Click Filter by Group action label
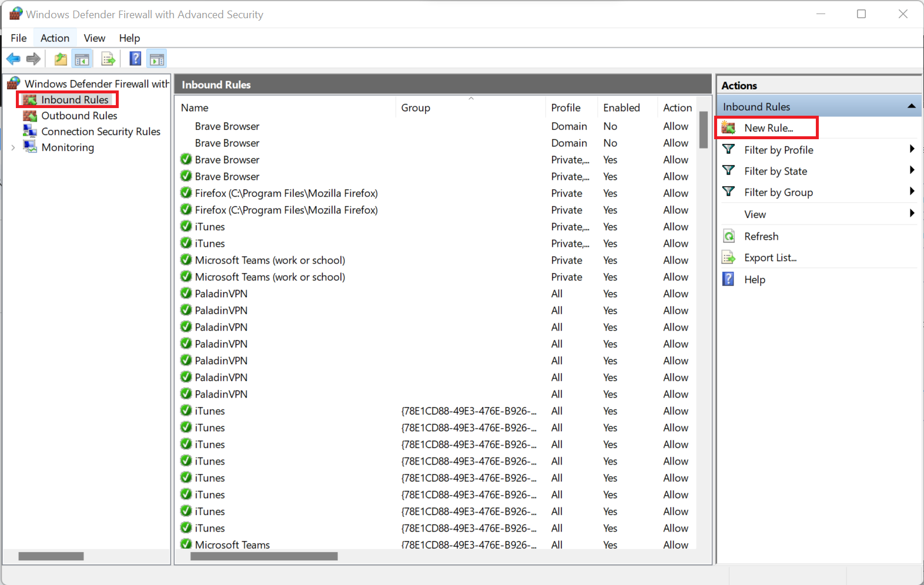 coord(778,192)
